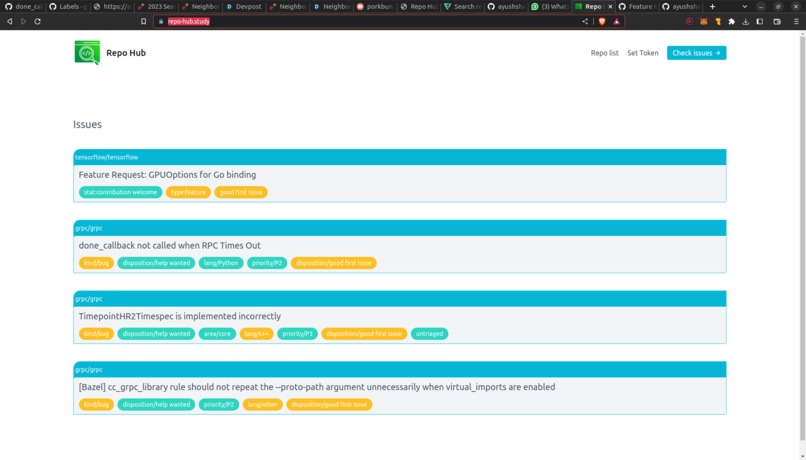The height and width of the screenshot is (460, 806).
Task: Go forward to the next page
Action: click(x=23, y=22)
